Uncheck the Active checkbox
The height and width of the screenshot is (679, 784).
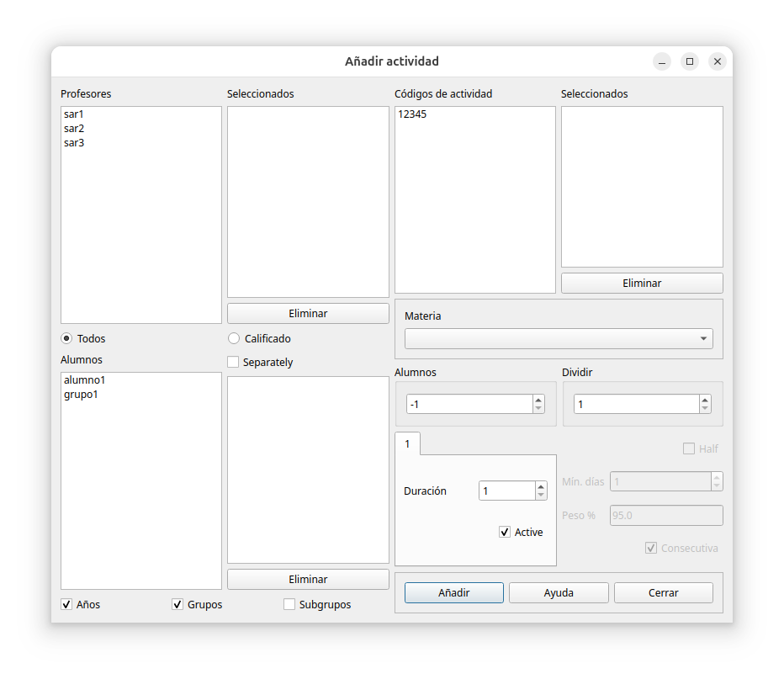point(505,532)
